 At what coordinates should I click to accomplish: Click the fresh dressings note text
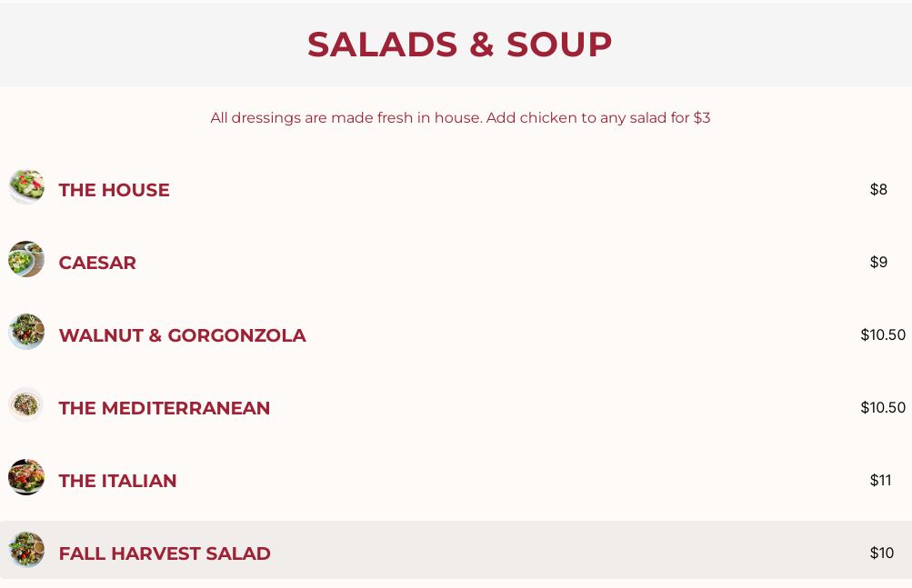tap(460, 118)
